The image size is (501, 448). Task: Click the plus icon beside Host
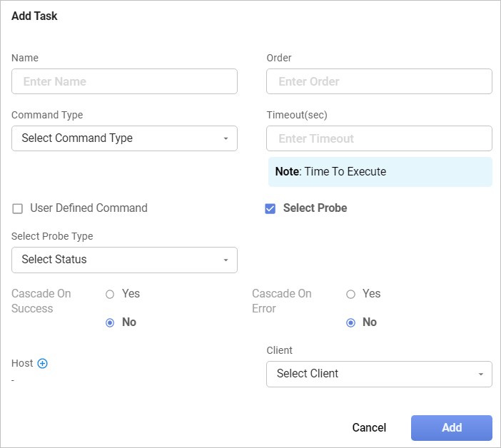point(42,363)
